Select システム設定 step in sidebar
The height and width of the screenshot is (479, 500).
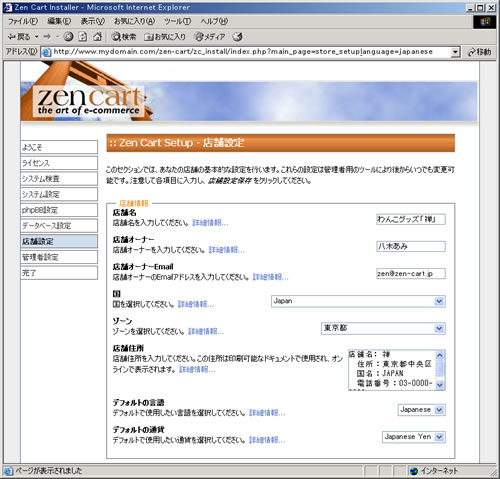coord(59,194)
